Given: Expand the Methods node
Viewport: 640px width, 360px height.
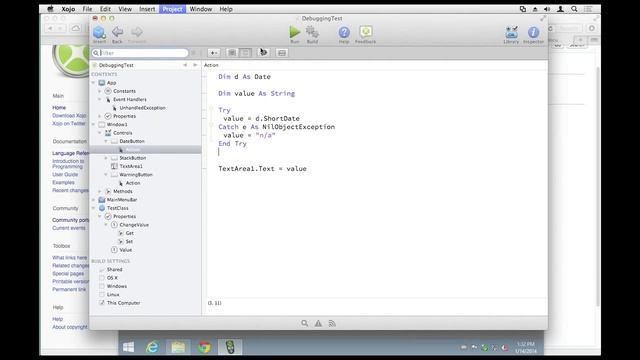Looking at the screenshot, I should (100, 191).
